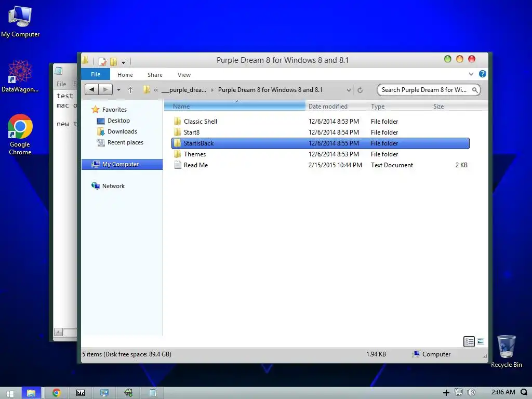This screenshot has height=399, width=532.
Task: Switch to Details view layout button
Action: 469,341
